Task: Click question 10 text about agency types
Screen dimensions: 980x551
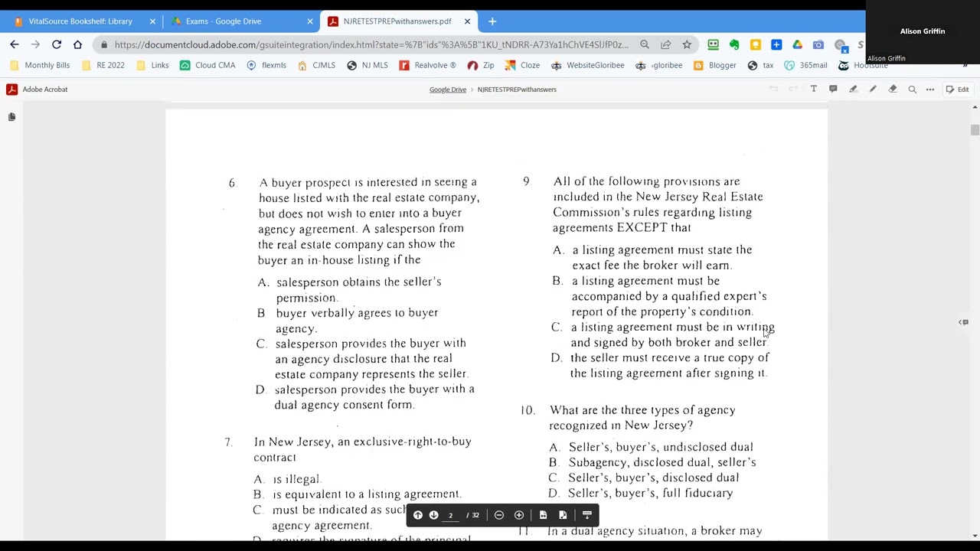Action: tap(642, 418)
